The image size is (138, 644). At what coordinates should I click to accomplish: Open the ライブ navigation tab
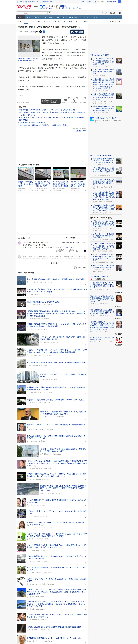tap(37, 17)
